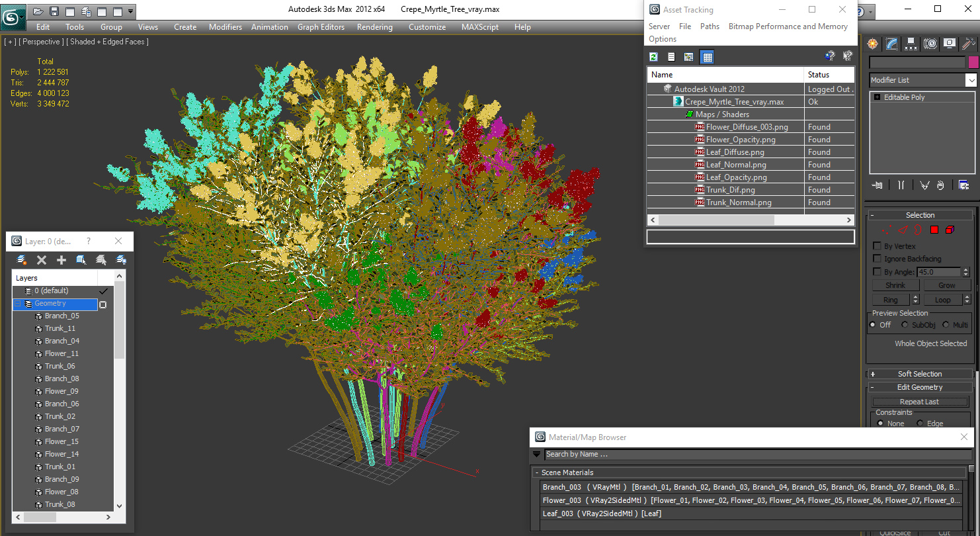Click Hide/Unhide All Layers icon in Layer dialog
The image size is (980, 536).
coord(121,260)
